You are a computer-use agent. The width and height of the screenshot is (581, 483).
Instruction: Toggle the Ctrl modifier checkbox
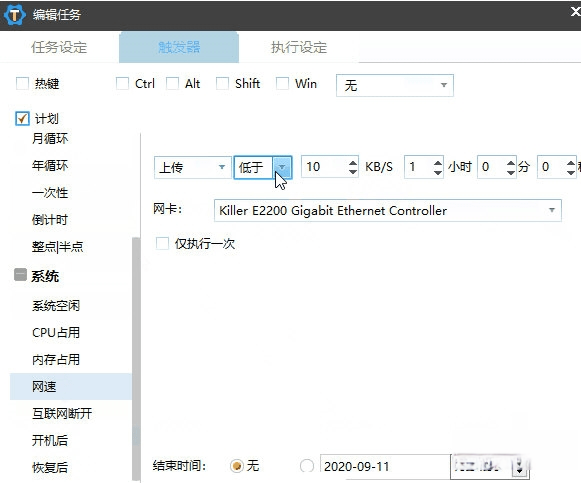122,83
